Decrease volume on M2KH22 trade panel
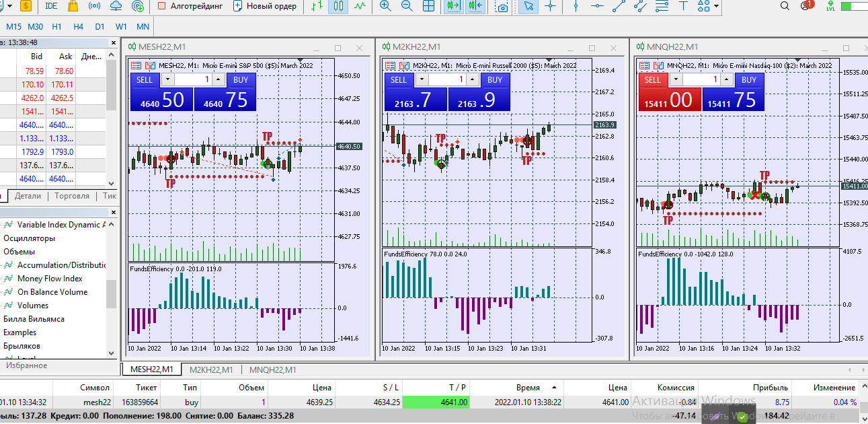868x424 pixels. [421, 79]
